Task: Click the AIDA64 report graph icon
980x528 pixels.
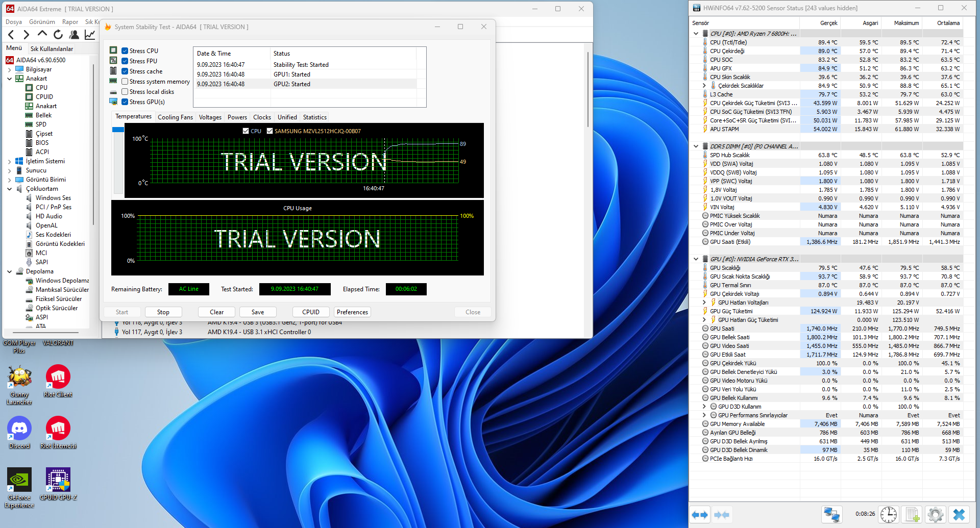Action: tap(90, 35)
